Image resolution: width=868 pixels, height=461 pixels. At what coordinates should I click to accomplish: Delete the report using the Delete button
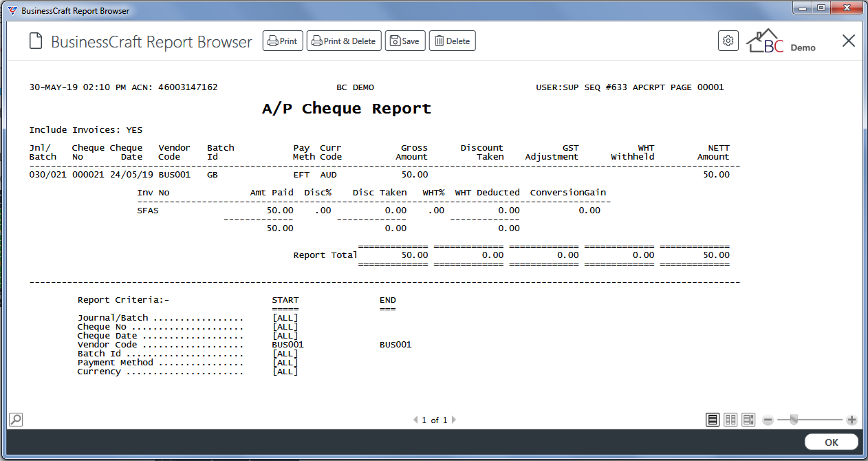(x=453, y=41)
